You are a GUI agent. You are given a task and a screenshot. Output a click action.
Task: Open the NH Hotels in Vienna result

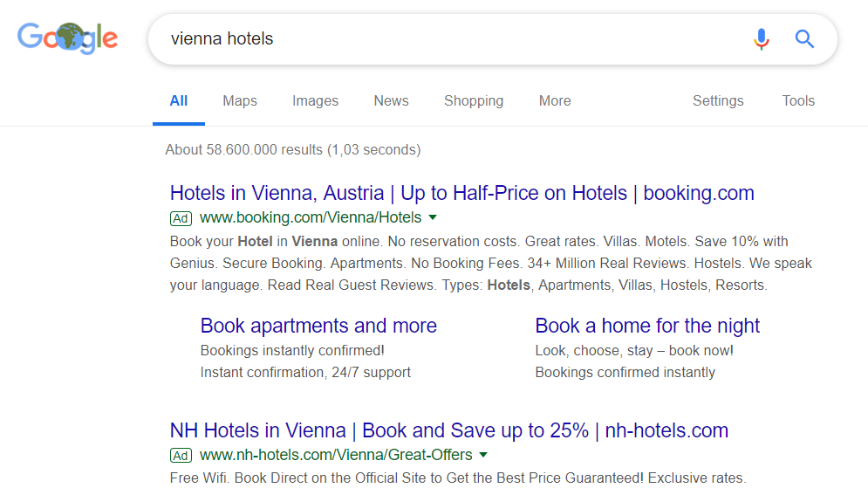(448, 431)
